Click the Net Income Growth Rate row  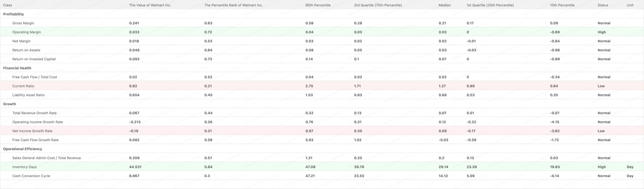32,131
